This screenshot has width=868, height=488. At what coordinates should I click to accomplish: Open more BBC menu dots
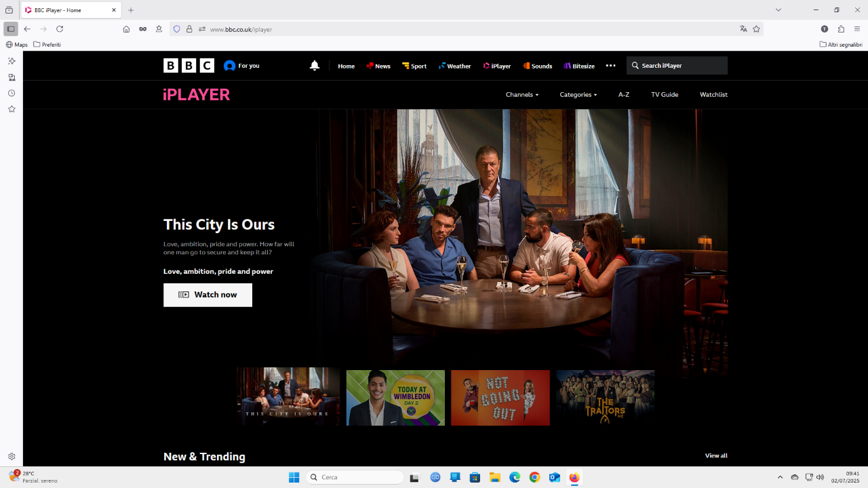click(x=610, y=66)
